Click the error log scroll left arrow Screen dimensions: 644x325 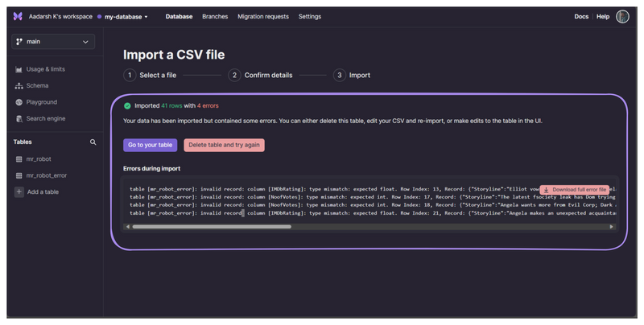point(128,227)
